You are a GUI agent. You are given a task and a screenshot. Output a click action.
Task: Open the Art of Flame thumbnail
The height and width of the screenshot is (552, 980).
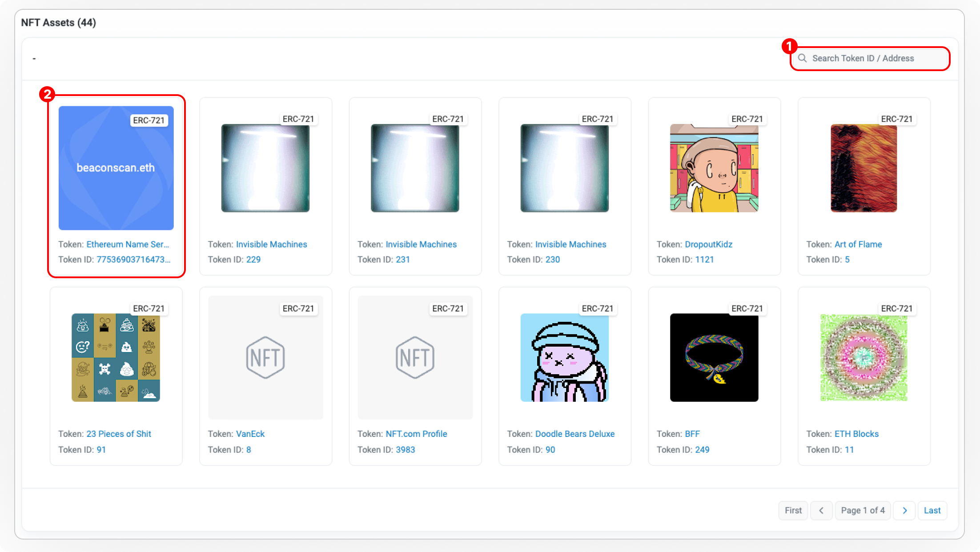[864, 168]
